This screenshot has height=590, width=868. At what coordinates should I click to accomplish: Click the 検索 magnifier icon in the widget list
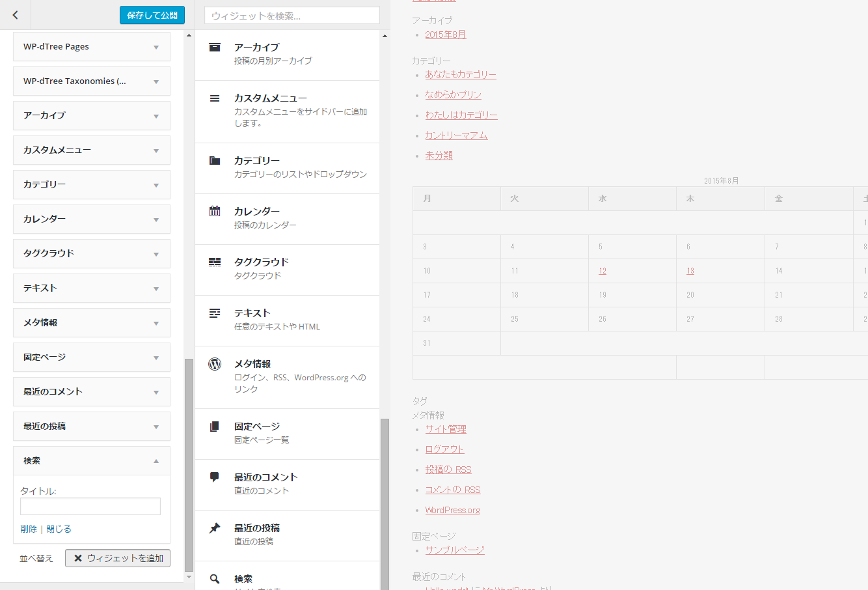tap(215, 578)
